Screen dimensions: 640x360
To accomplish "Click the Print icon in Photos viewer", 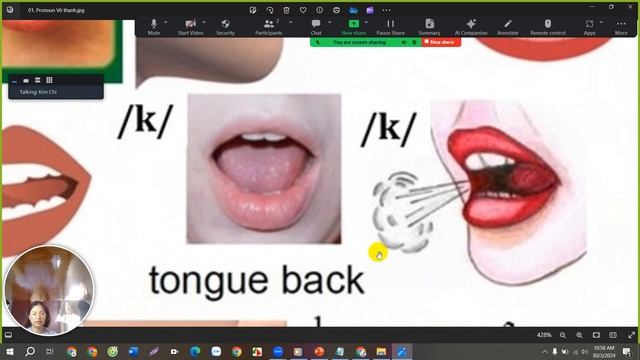I will click(x=336, y=10).
